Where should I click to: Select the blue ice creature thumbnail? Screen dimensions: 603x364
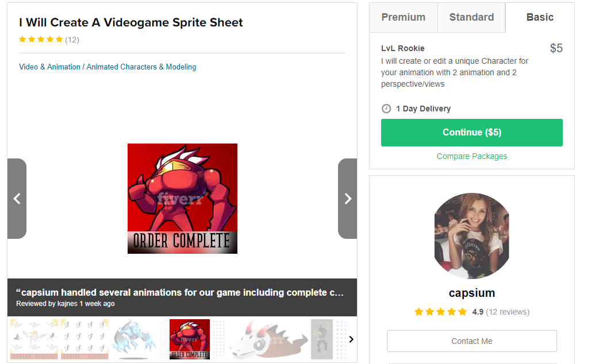tap(135, 339)
